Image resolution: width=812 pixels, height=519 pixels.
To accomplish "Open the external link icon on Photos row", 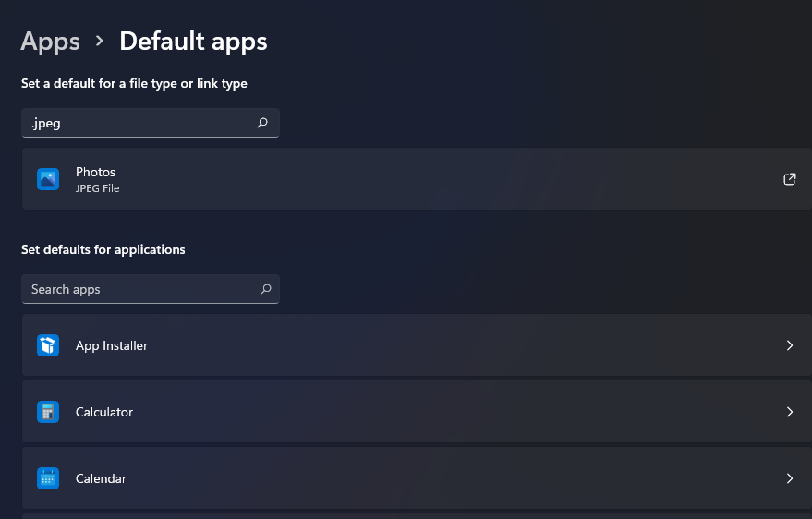I will (x=790, y=179).
